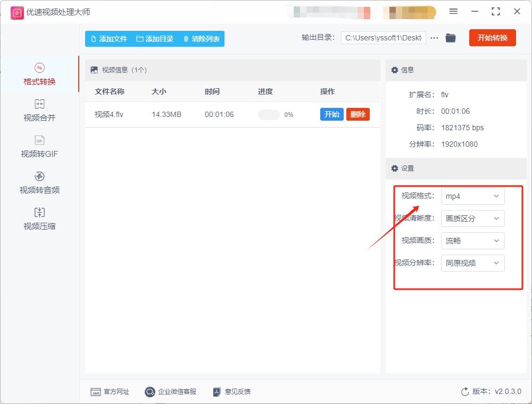
Task: Open the 视频分辨率 resolution dropdown
Action: (472, 263)
